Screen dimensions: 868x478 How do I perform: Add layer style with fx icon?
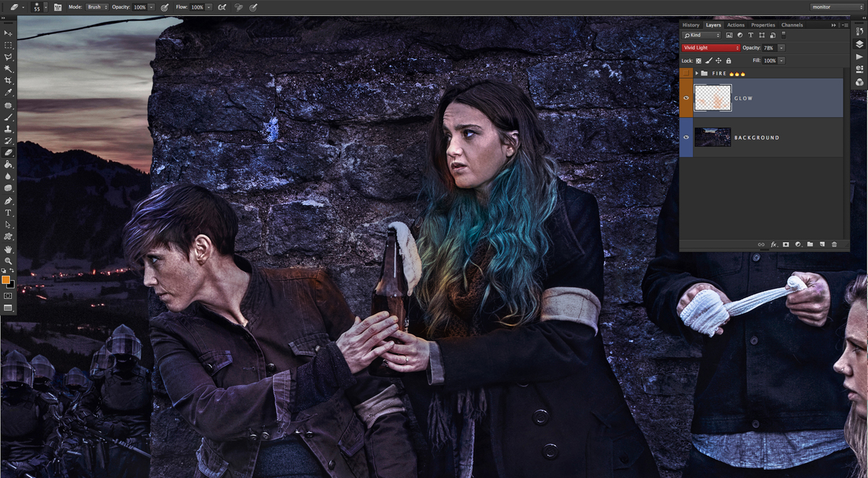tap(773, 245)
